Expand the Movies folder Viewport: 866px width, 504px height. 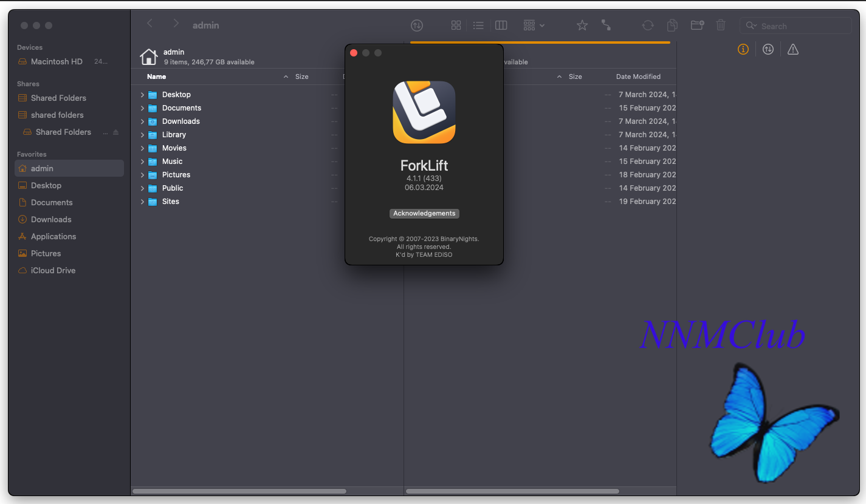point(142,148)
